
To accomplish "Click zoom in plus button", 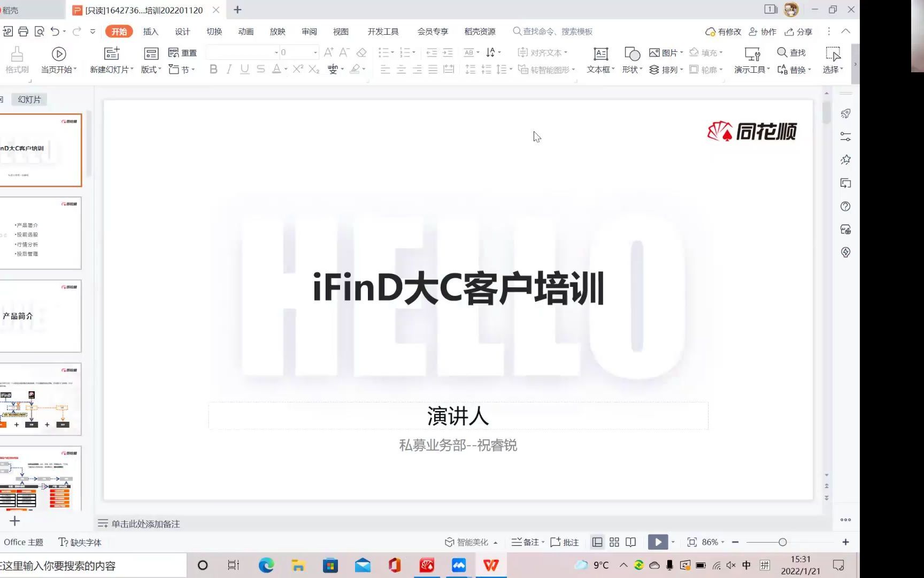I will coord(845,542).
